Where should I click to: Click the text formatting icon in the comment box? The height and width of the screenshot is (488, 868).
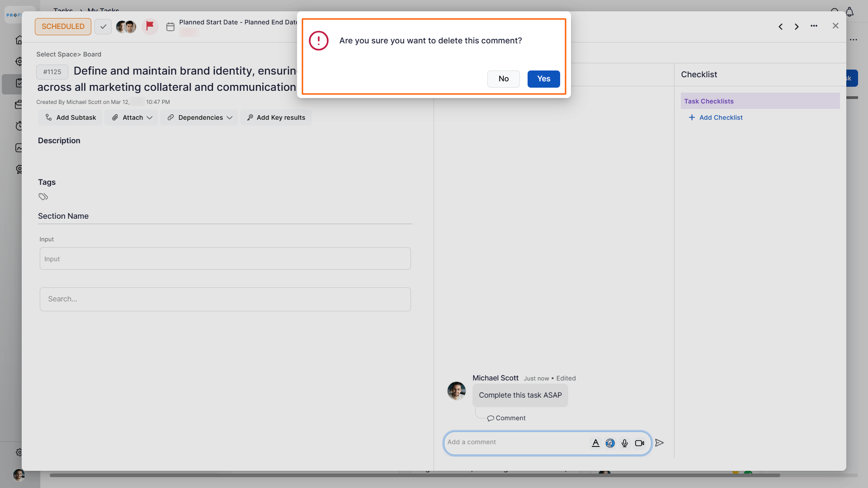point(595,443)
